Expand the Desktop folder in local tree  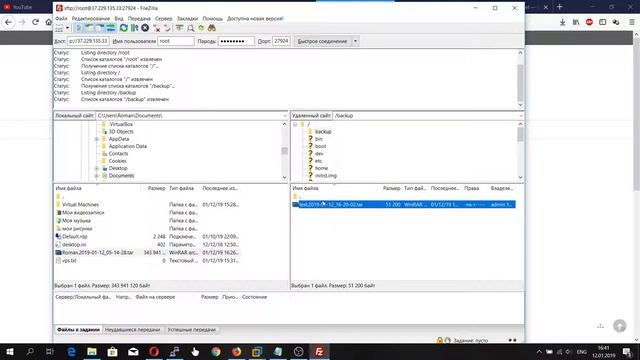click(x=97, y=169)
